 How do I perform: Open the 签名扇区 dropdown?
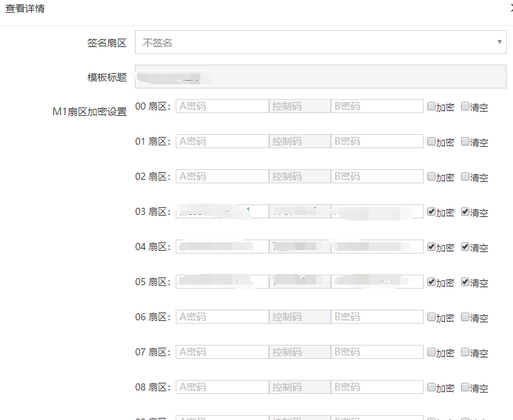[x=320, y=42]
